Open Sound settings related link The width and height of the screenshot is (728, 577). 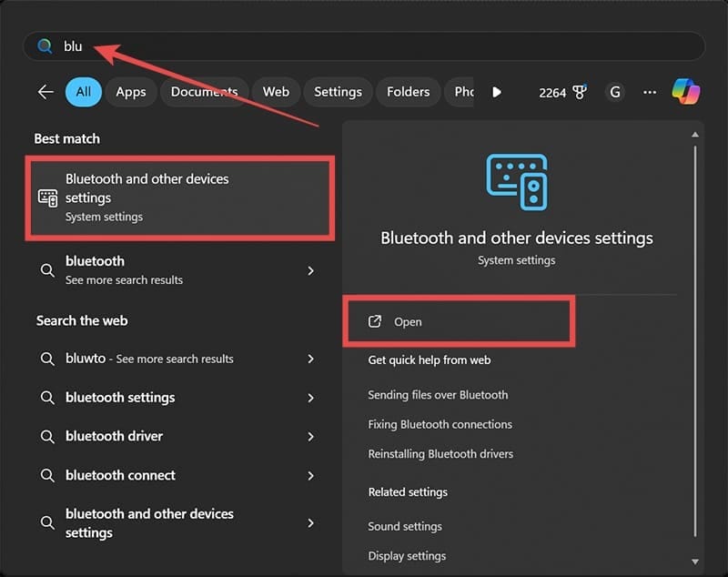[405, 526]
